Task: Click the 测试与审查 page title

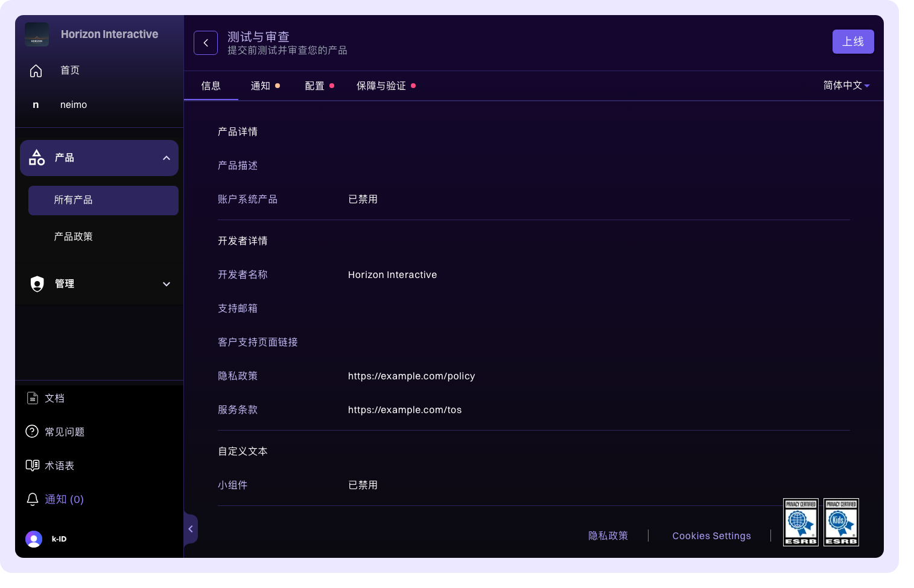Action: 258,37
